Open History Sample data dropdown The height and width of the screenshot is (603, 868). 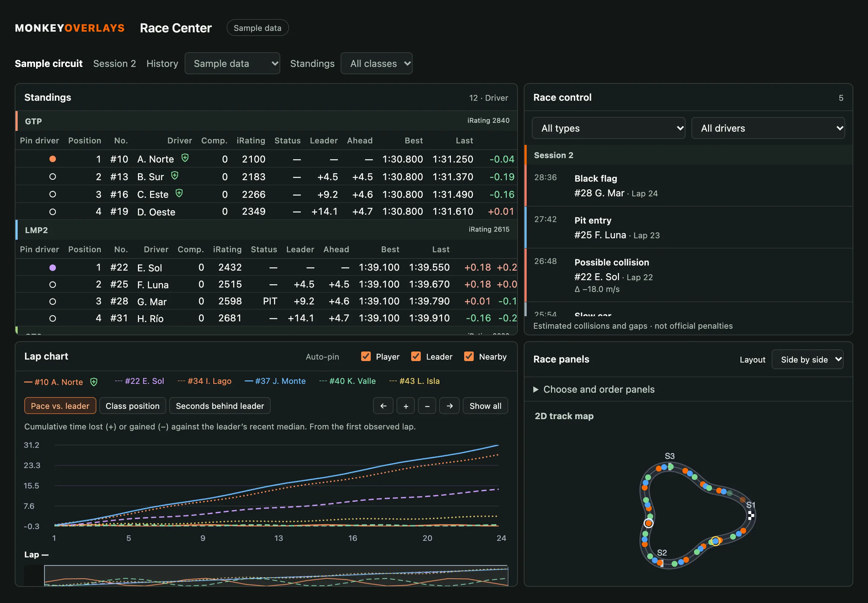click(x=232, y=64)
